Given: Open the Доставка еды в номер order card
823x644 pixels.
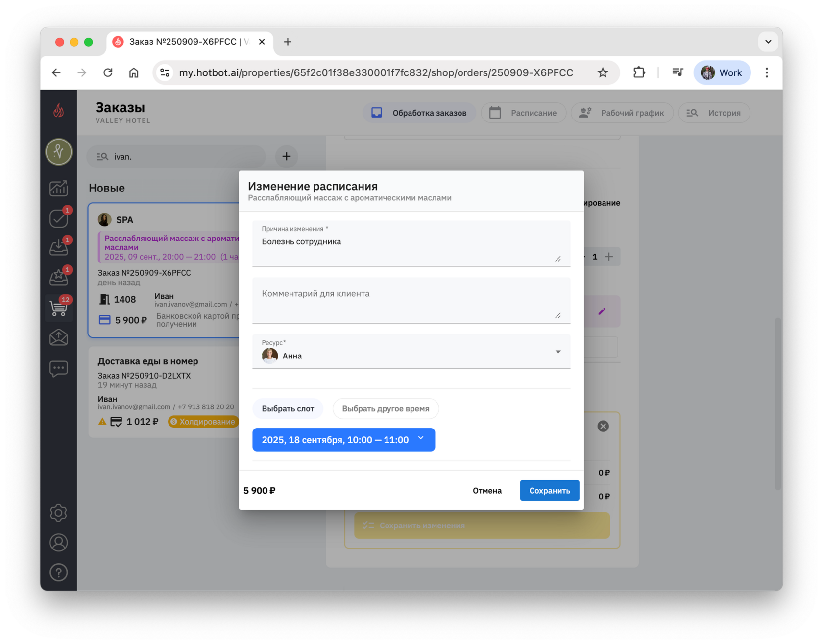Looking at the screenshot, I should (x=165, y=392).
